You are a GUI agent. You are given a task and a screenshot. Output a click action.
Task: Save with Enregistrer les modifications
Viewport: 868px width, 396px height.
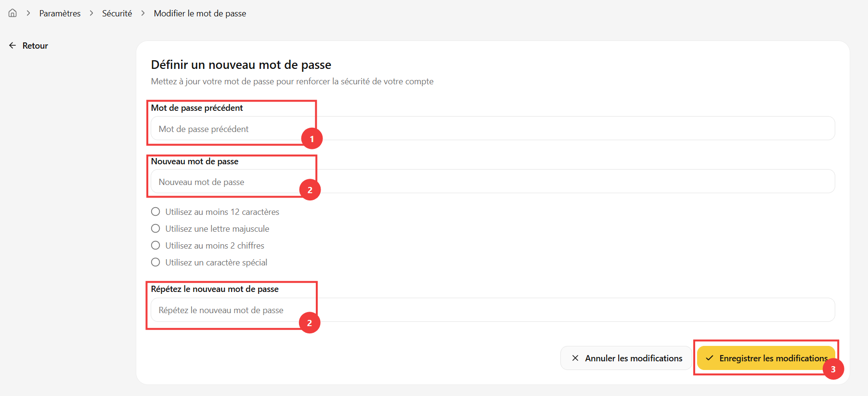point(766,358)
